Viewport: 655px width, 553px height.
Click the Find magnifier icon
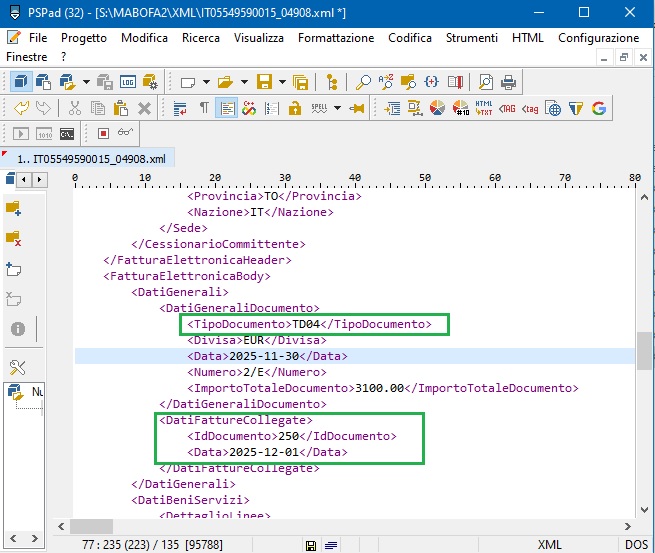coord(363,82)
